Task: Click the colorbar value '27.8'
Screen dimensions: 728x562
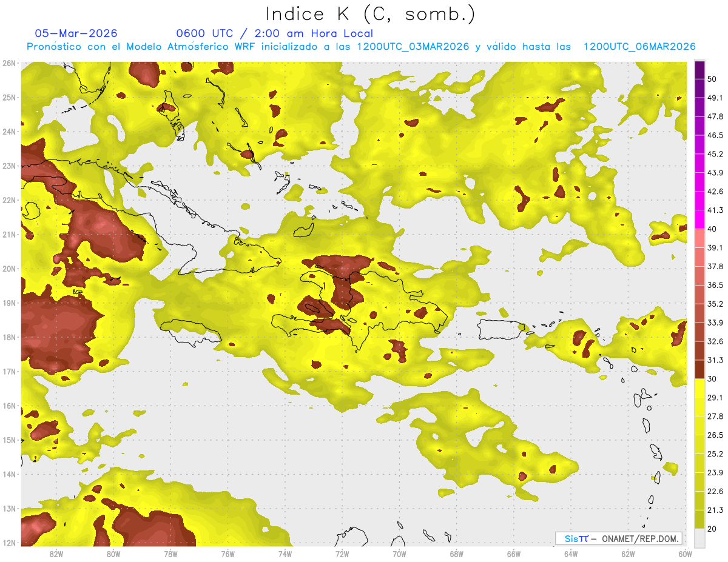Action: coord(715,416)
